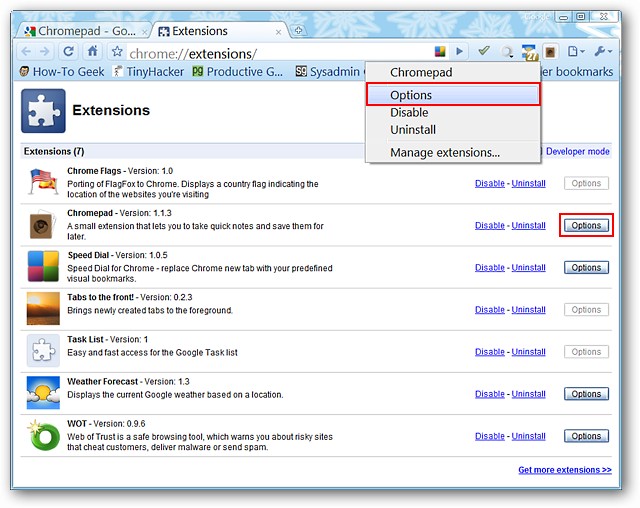640x508 pixels.
Task: Go forward with the forward arrow
Action: pyautogui.click(x=44, y=51)
